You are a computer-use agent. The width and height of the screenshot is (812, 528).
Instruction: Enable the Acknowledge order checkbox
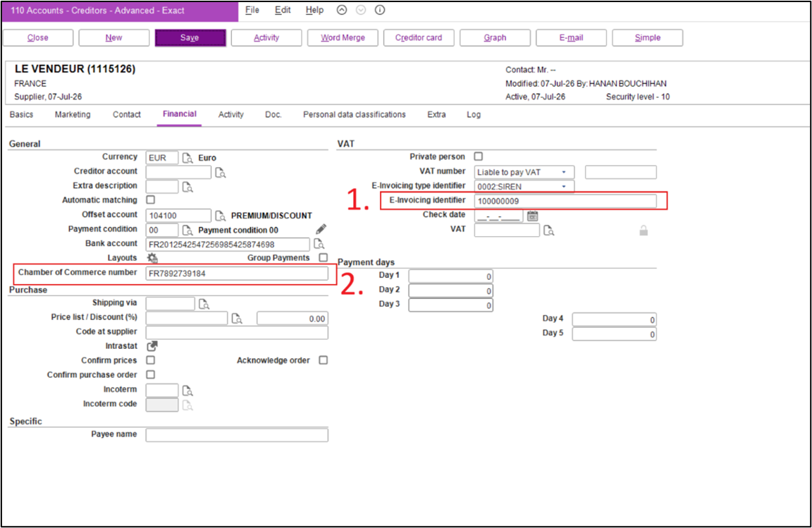coord(323,360)
